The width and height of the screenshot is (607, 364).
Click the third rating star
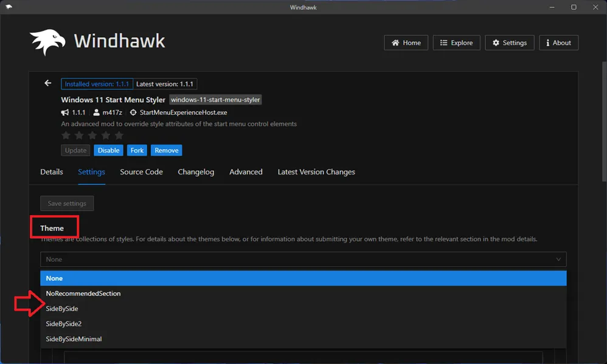point(92,135)
